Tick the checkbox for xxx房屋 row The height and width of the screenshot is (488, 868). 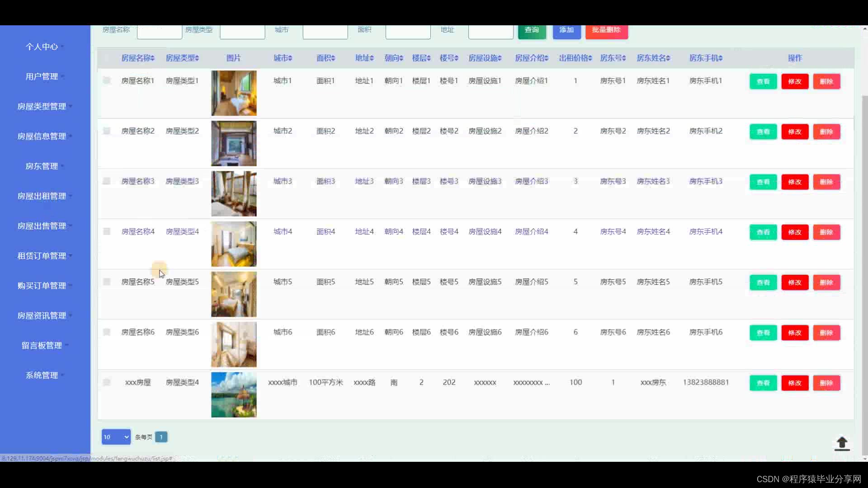(x=107, y=382)
